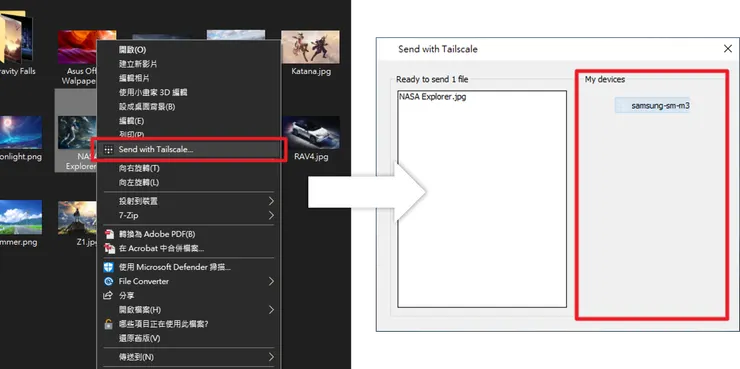
Task: Click the Acrobat combine files icon
Action: pyautogui.click(x=109, y=248)
